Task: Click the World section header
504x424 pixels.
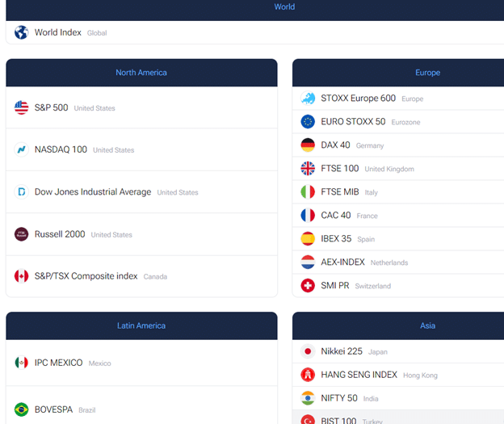Action: (284, 6)
